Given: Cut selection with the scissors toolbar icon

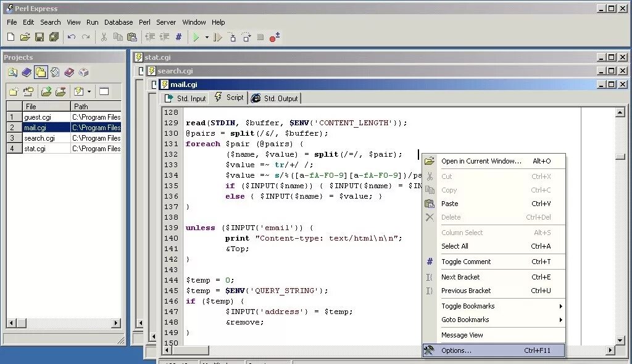Looking at the screenshot, I should pos(104,37).
